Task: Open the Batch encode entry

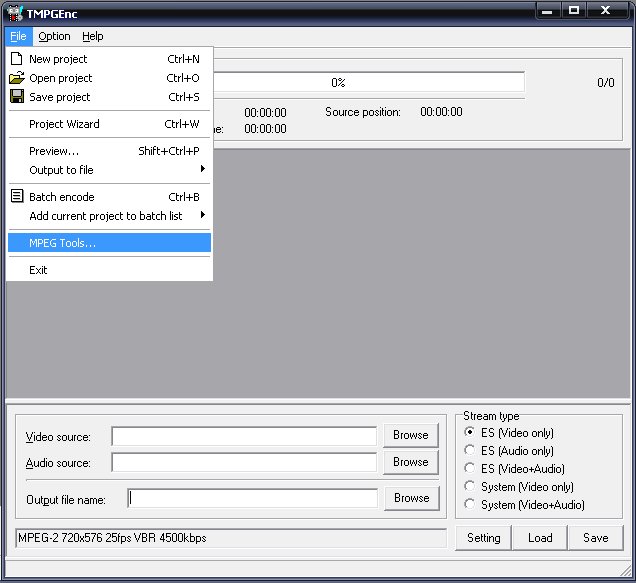Action: pyautogui.click(x=110, y=197)
